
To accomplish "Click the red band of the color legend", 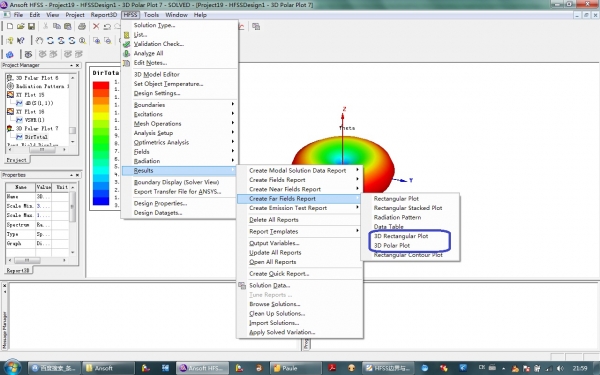I will point(101,85).
